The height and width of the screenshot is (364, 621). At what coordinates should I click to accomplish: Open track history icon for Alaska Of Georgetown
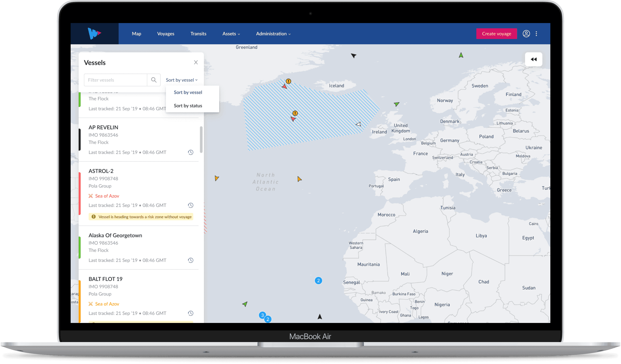coord(191,260)
